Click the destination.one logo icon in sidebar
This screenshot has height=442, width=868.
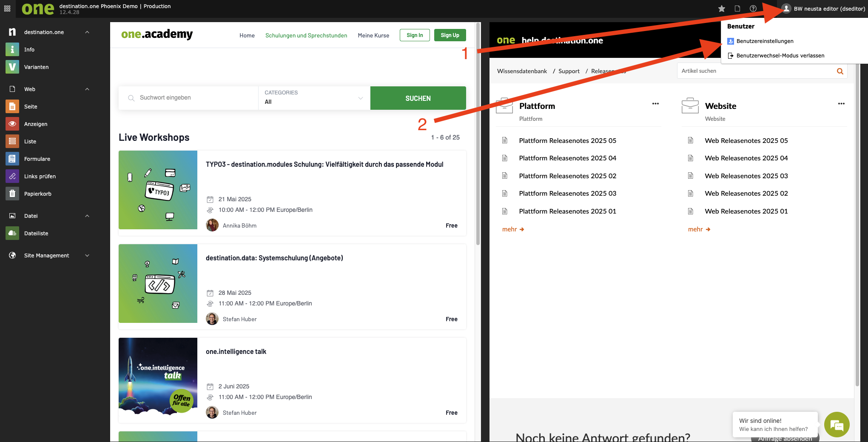(x=12, y=32)
